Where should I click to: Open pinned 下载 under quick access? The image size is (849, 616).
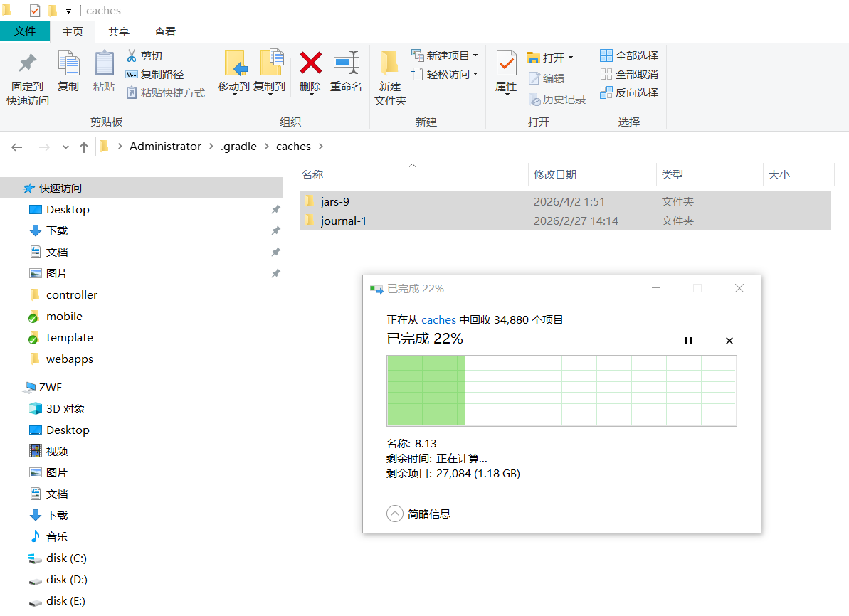pyautogui.click(x=57, y=230)
